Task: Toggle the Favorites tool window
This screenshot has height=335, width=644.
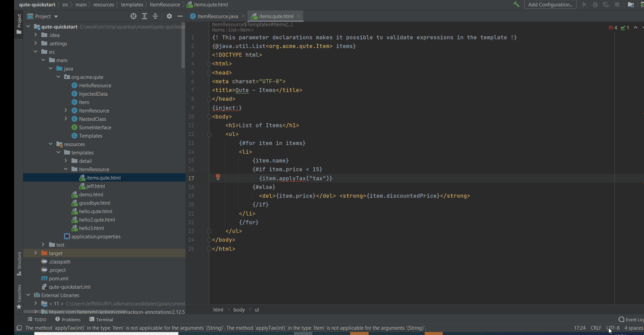Action: pos(19,296)
